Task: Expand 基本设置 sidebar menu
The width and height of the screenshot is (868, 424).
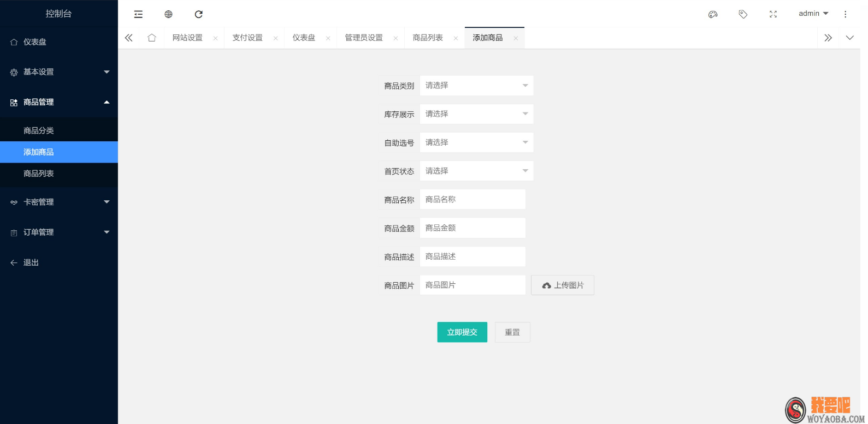Action: click(59, 72)
